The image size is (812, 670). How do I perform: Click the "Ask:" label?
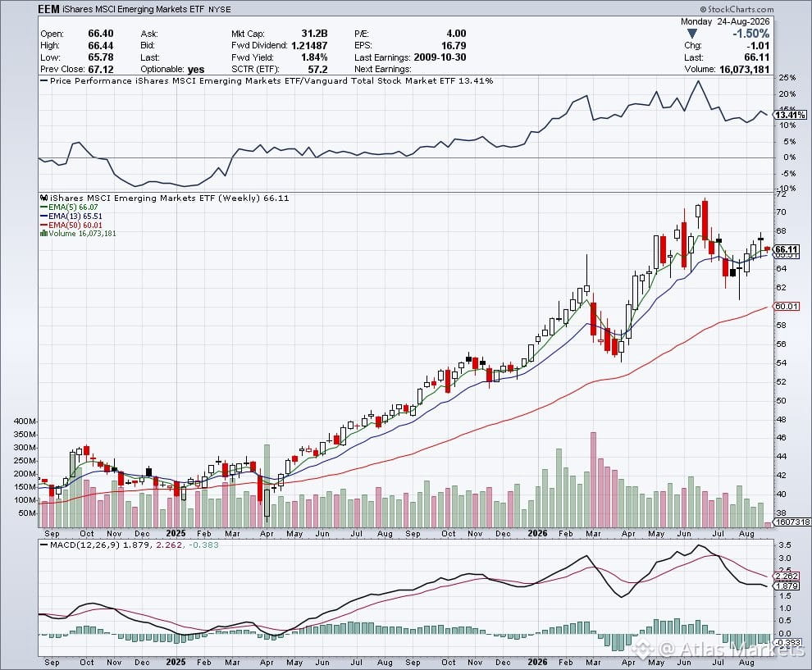pos(149,34)
